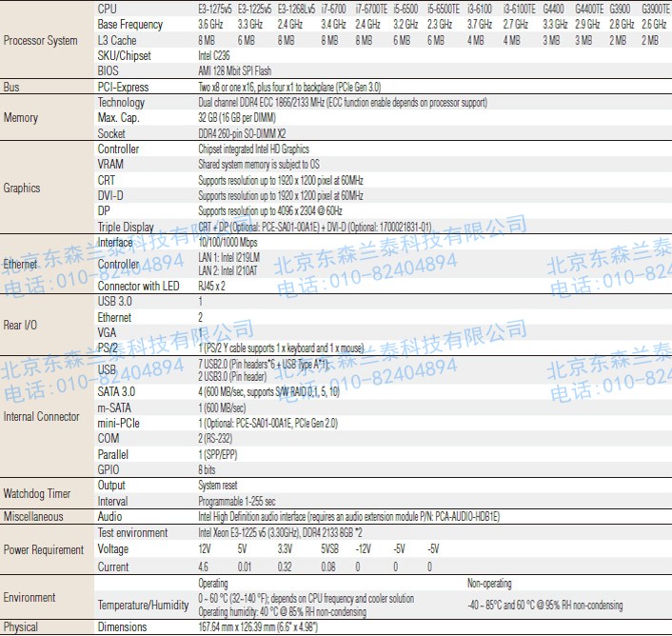Click the mini-PCIe row label
Viewport: 672px width, 636px height.
[120, 423]
